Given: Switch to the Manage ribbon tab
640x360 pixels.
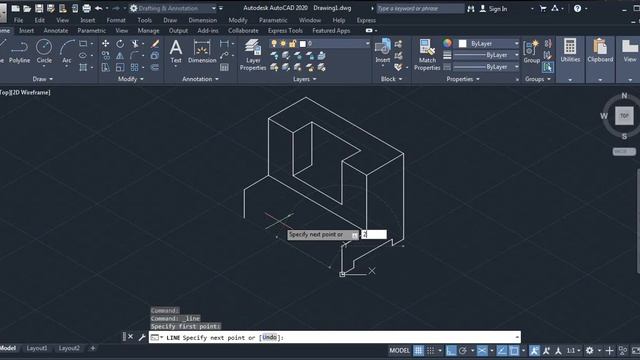Looking at the screenshot, I should (x=148, y=31).
